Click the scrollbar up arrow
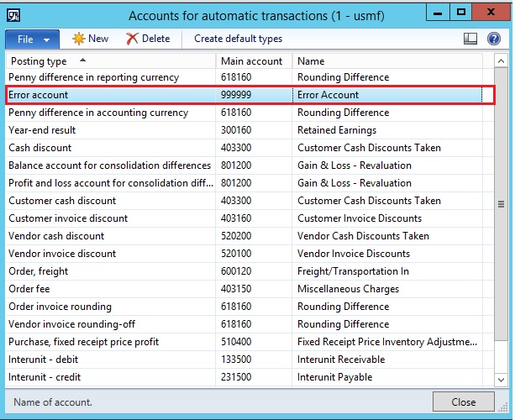515x420 pixels. coord(502,60)
